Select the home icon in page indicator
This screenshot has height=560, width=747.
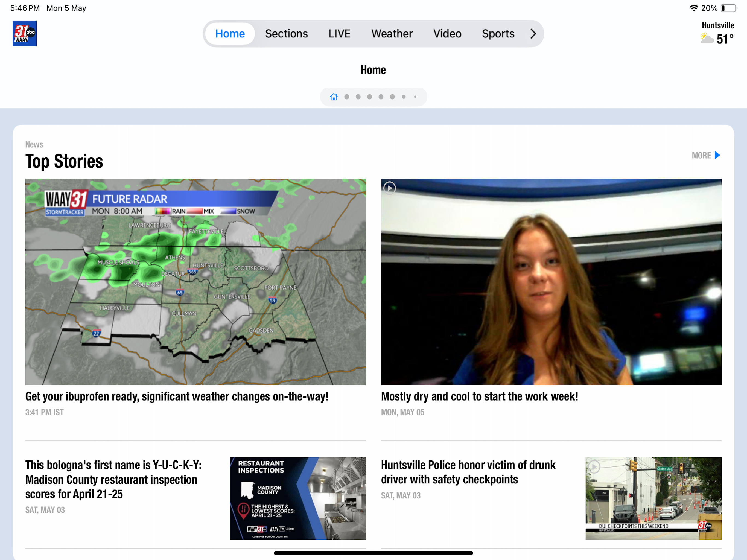(334, 97)
